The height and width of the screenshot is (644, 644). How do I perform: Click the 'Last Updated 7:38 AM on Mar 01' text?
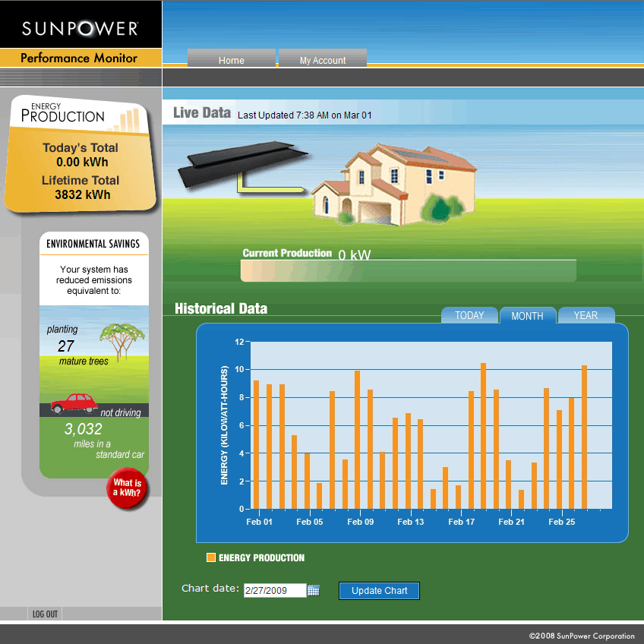point(305,115)
